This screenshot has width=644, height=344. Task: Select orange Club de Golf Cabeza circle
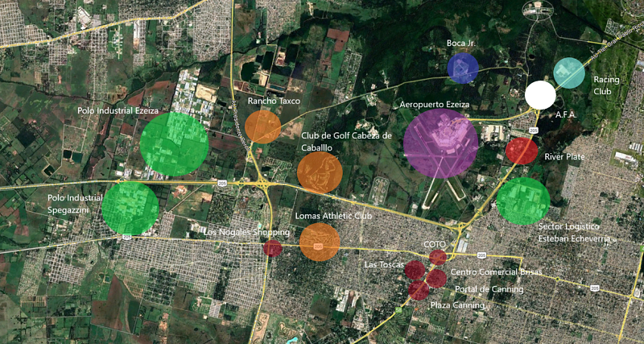coord(320,173)
